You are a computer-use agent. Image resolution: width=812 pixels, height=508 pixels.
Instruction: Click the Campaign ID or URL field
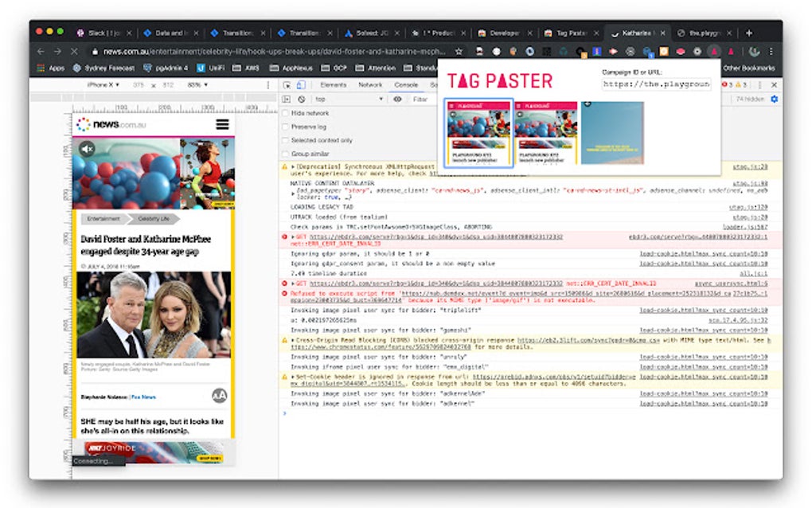coord(656,84)
